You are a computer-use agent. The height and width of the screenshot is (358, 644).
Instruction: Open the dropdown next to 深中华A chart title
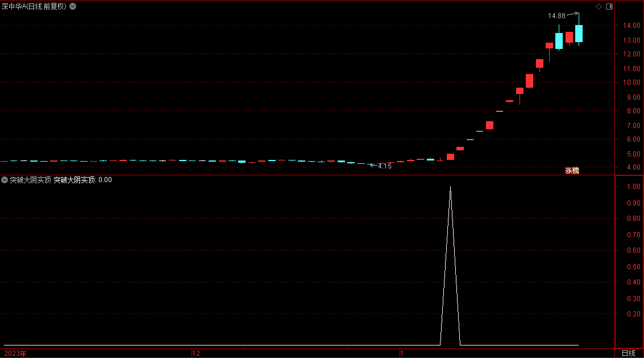point(73,6)
